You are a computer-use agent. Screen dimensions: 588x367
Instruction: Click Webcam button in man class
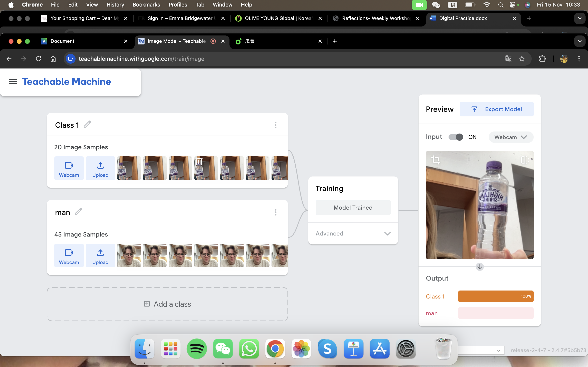click(69, 256)
